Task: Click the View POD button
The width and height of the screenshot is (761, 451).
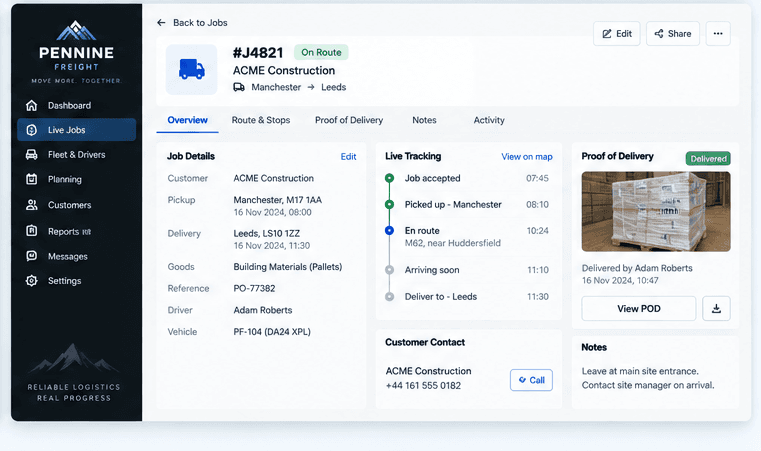Action: [639, 308]
